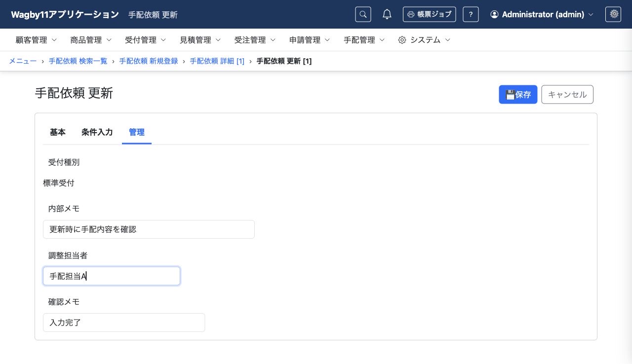Expand the 申請管理 menu
The image size is (632, 364).
310,40
